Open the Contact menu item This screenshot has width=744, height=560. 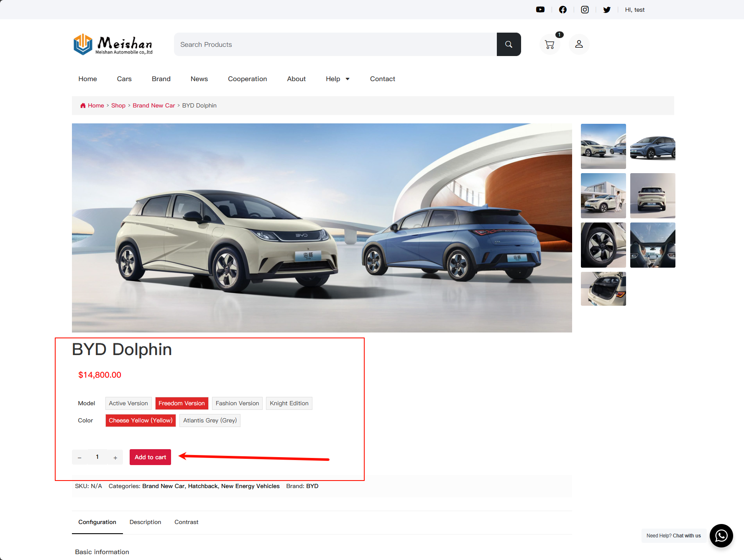point(382,79)
